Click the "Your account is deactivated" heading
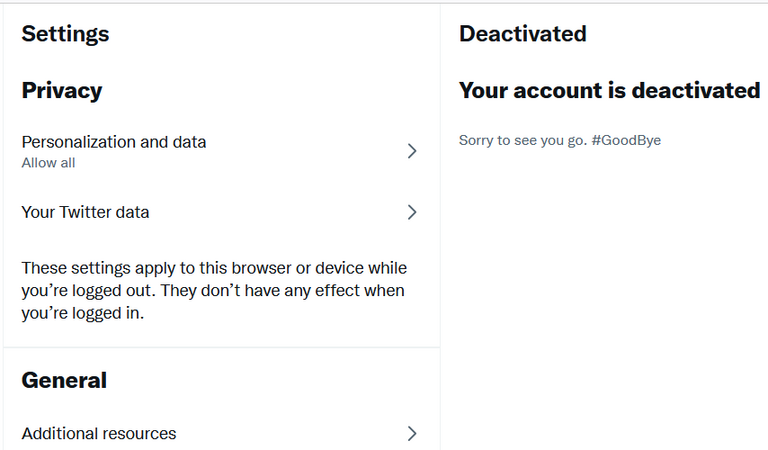Image resolution: width=768 pixels, height=450 pixels. 609,91
